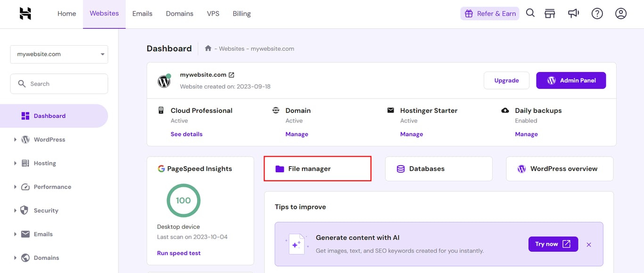Open WordPress overview
Screen dimensions: 644x273
(x=559, y=168)
